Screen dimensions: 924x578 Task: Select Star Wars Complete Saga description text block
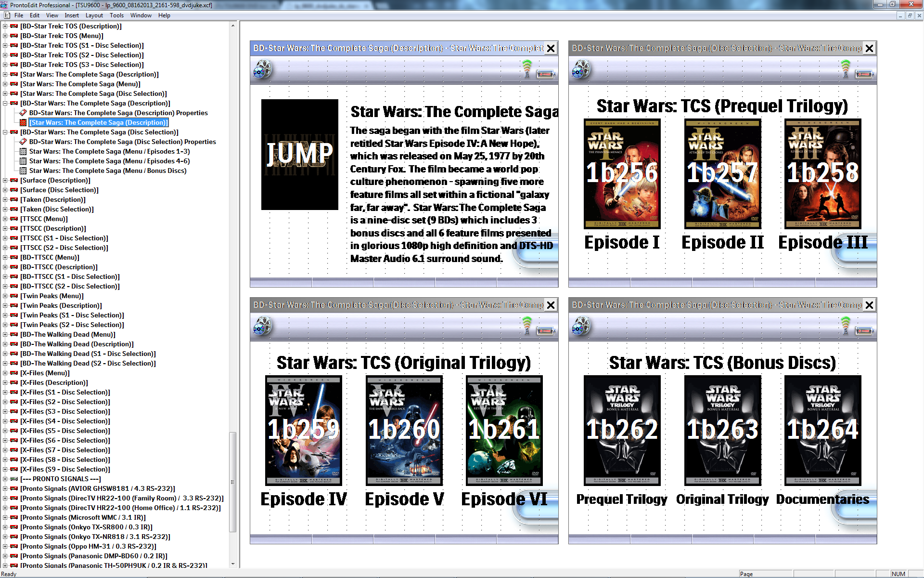point(451,195)
